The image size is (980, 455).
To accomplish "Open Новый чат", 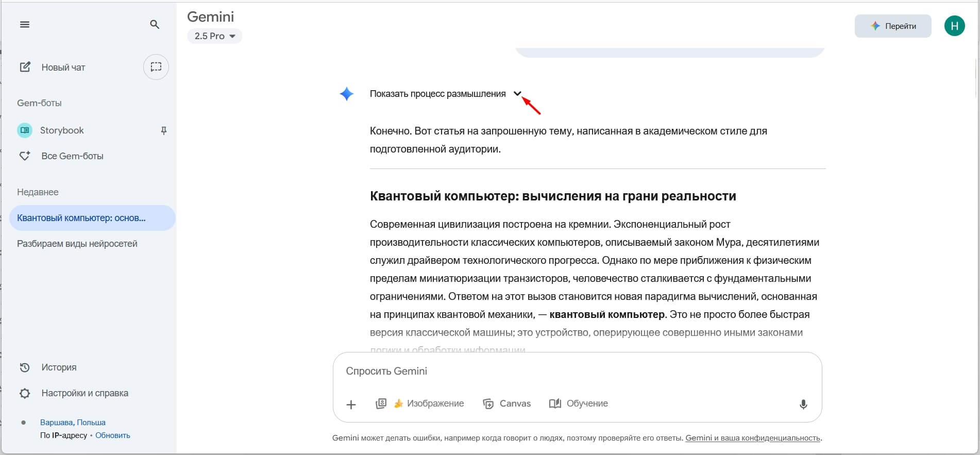I will click(x=63, y=67).
